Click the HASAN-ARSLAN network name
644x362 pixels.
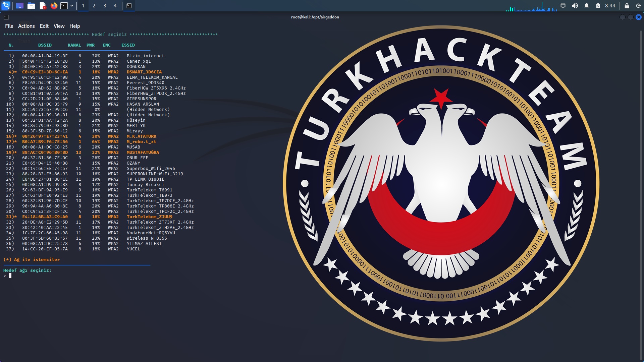pos(143,104)
